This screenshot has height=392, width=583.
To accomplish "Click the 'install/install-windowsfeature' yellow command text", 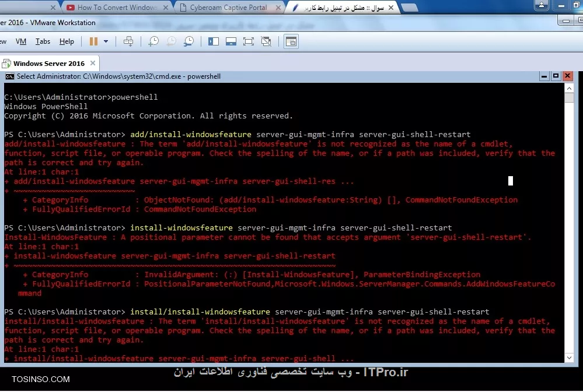I will [200, 311].
